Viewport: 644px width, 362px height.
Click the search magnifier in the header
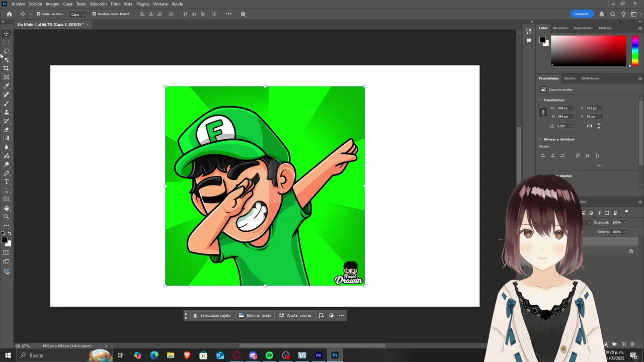coord(613,14)
